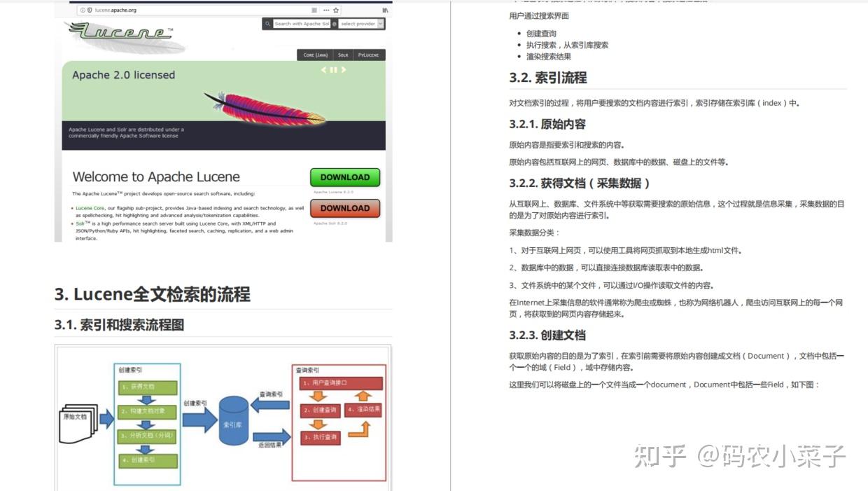Click the Download button for Apache Lucene 8.2.0
Image resolution: width=868 pixels, height=491 pixels.
pos(344,177)
